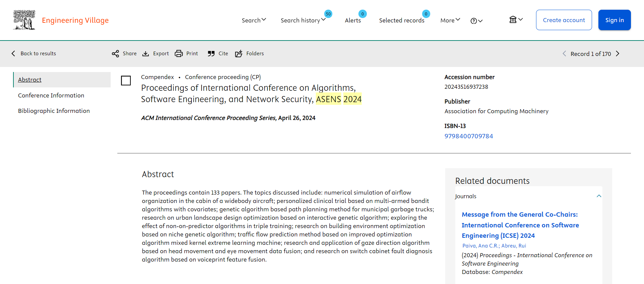Click the back arrow chevron icon
The width and height of the screenshot is (644, 284).
(13, 54)
